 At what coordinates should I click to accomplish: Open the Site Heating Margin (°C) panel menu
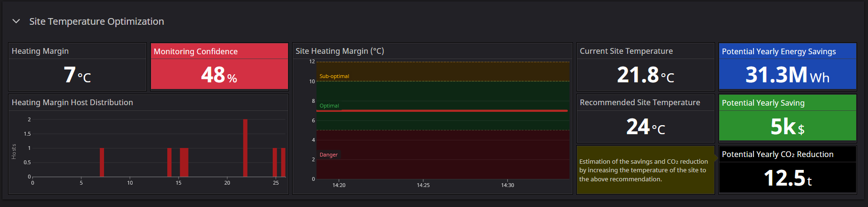pyautogui.click(x=339, y=51)
